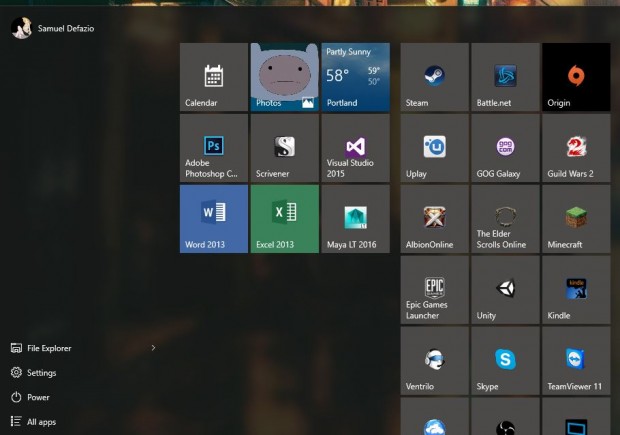620x435 pixels.
Task: Expand File Explorer jump list arrow
Action: 153,348
